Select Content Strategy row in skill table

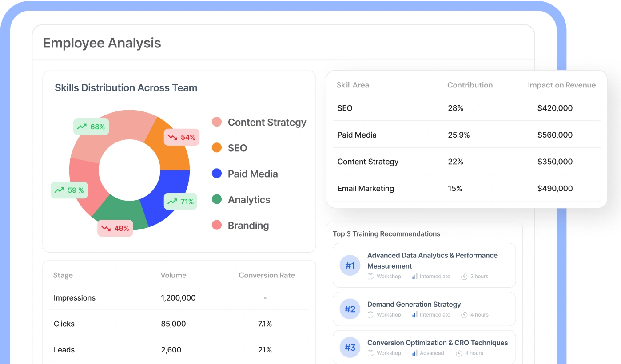(x=466, y=161)
